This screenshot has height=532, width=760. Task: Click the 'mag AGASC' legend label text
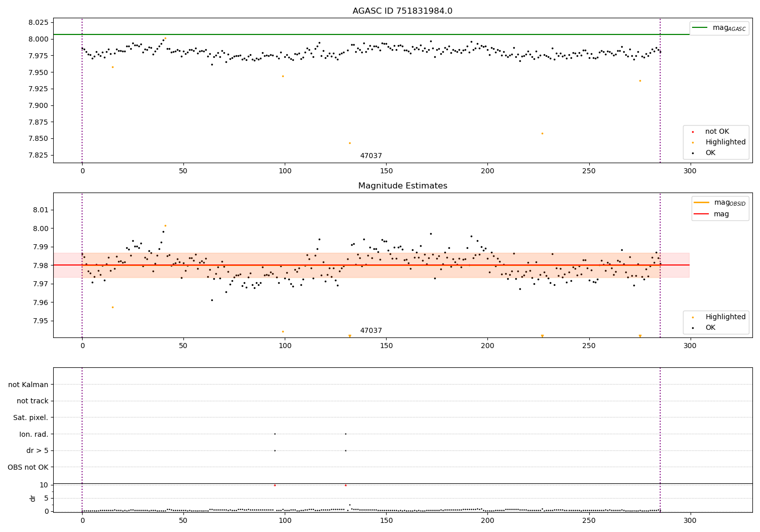(729, 28)
